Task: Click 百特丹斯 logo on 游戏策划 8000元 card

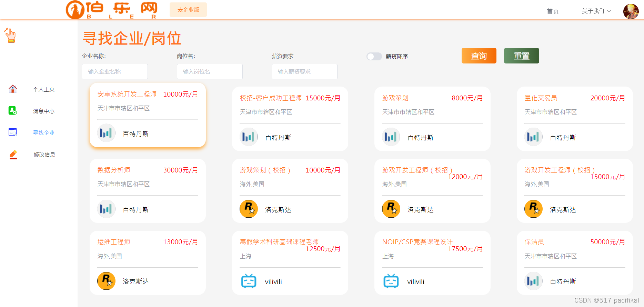Action: 391,137
